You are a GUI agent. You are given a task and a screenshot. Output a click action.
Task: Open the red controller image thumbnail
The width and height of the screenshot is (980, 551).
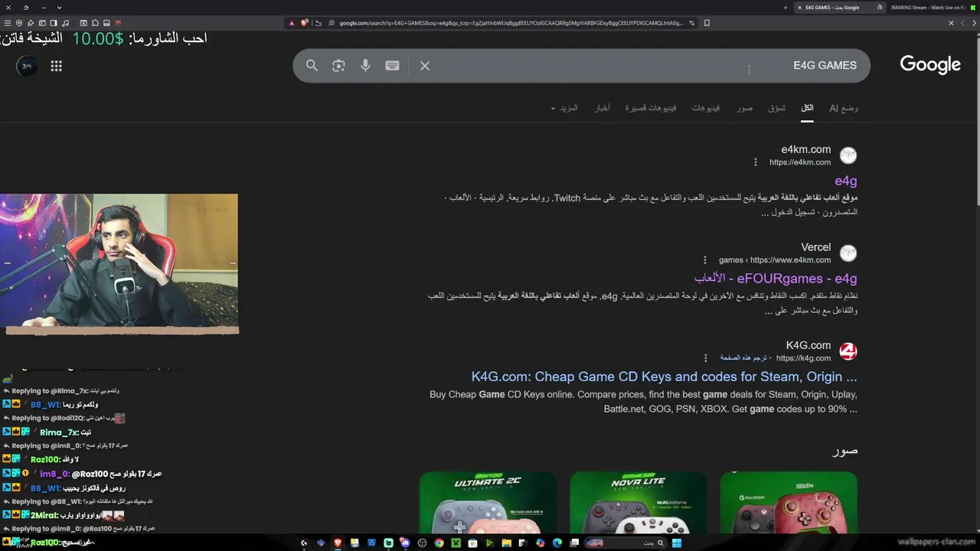click(789, 503)
